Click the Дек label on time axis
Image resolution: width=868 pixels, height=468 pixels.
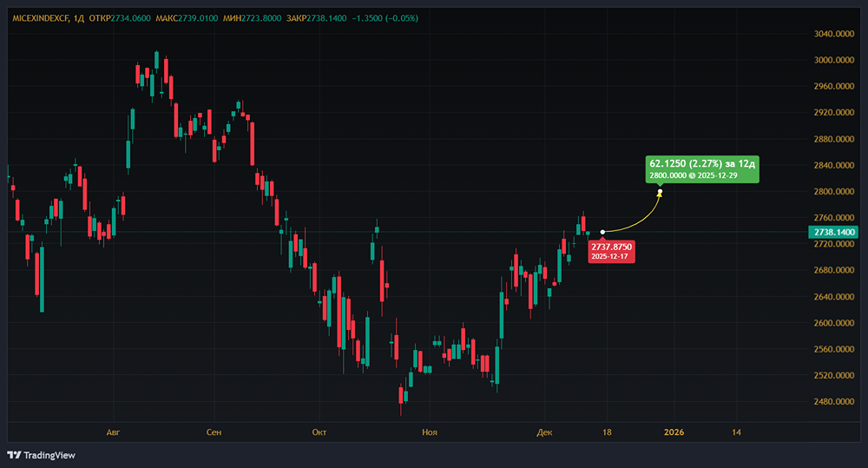(x=545, y=432)
